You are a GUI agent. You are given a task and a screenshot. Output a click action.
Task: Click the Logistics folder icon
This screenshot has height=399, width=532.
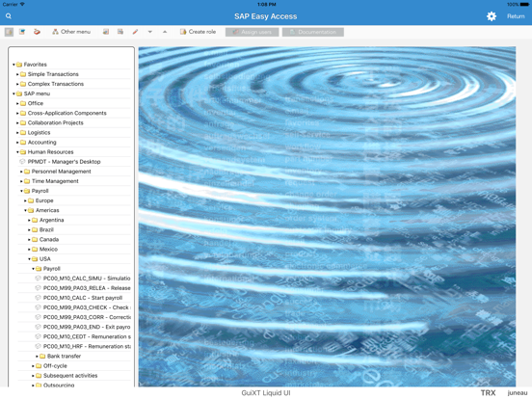click(23, 133)
